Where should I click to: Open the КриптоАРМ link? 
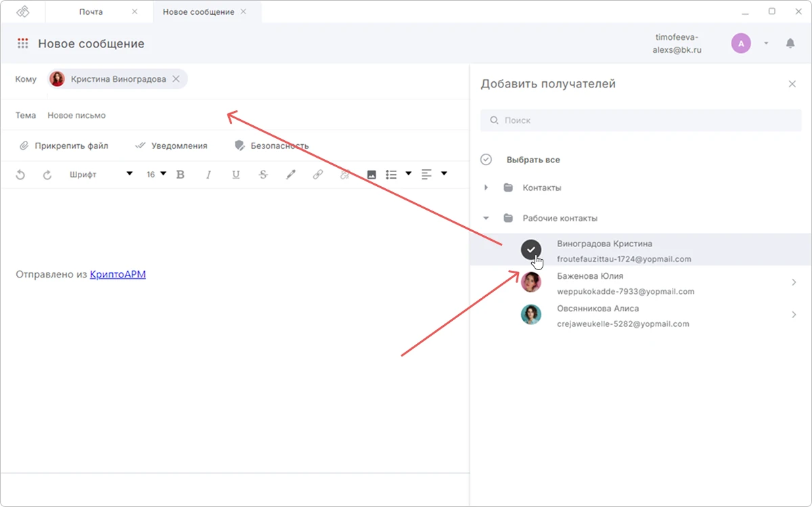118,274
